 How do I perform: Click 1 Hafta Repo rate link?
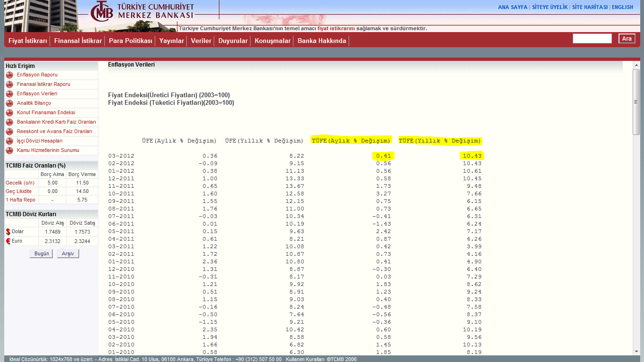20,200
